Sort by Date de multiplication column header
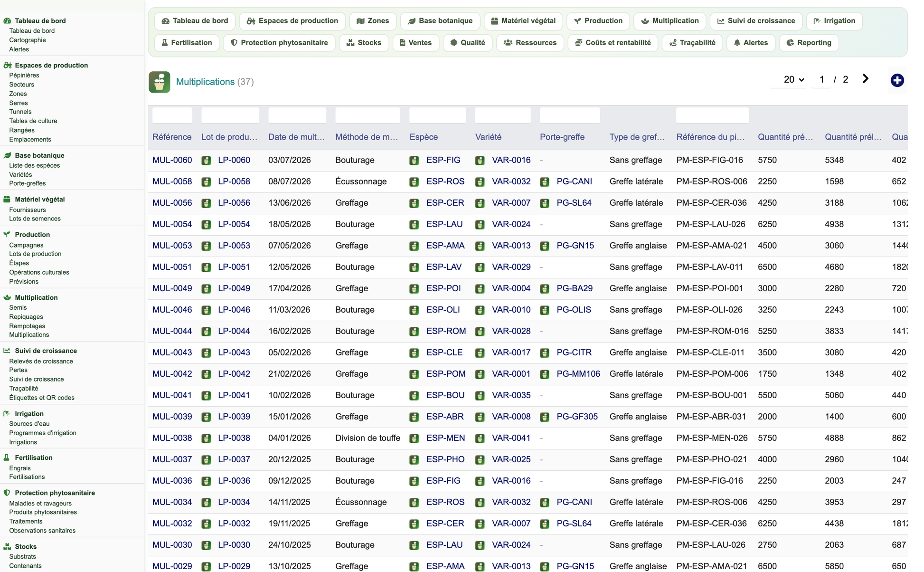 [x=297, y=137]
